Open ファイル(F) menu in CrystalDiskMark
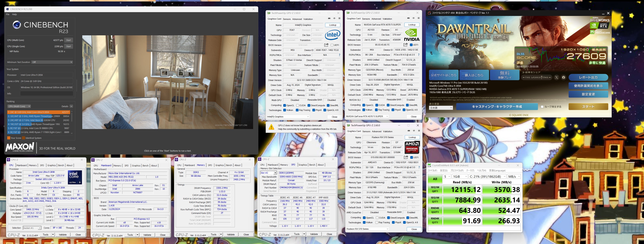This screenshot has height=244, width=644. [433, 171]
